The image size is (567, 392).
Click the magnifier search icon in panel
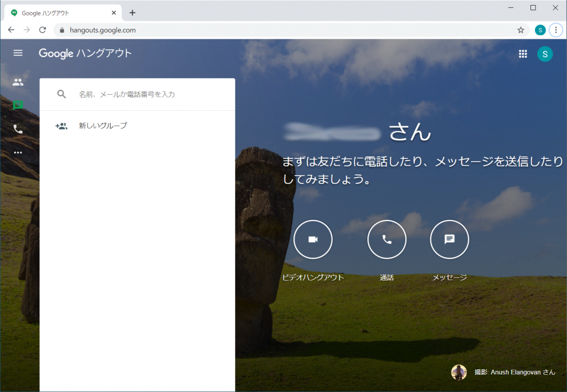coord(61,94)
